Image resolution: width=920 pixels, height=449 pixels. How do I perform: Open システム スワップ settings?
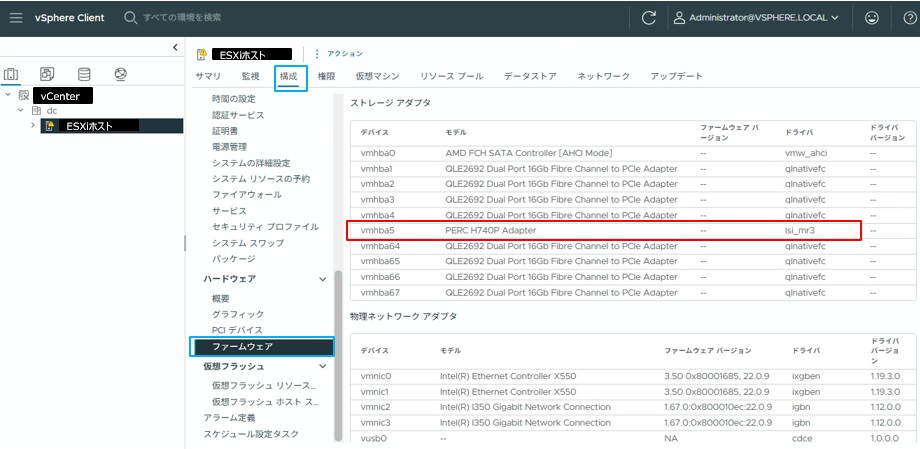coord(248,242)
